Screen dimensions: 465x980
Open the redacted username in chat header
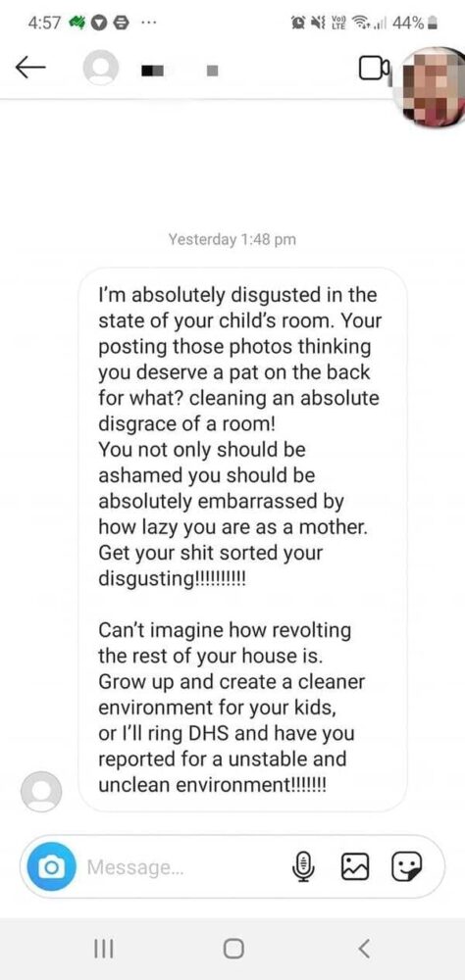179,72
